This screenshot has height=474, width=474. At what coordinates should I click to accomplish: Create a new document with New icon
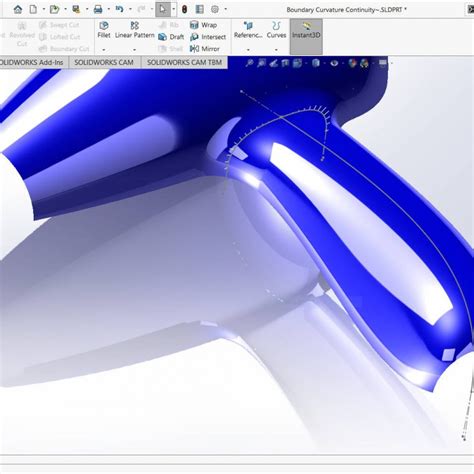click(33, 9)
